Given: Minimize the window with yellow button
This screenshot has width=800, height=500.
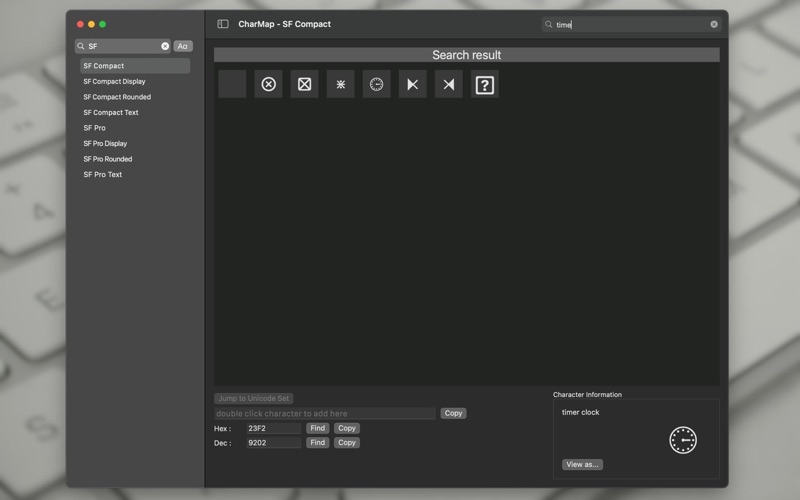Looking at the screenshot, I should click(91, 24).
